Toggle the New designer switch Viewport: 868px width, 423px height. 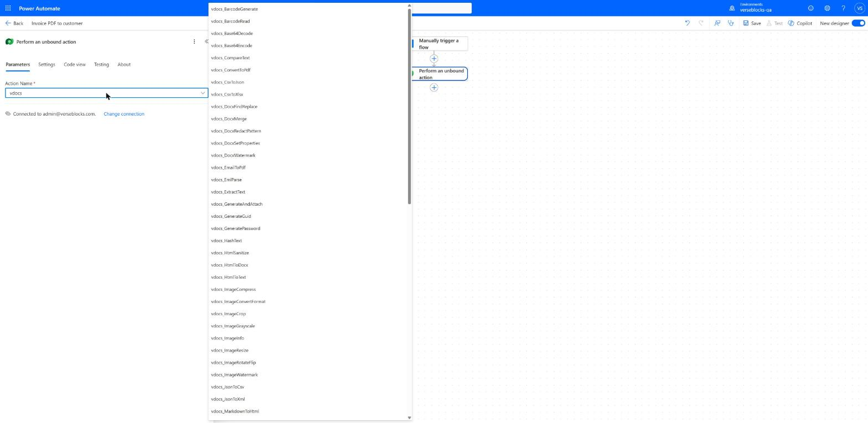coord(858,23)
